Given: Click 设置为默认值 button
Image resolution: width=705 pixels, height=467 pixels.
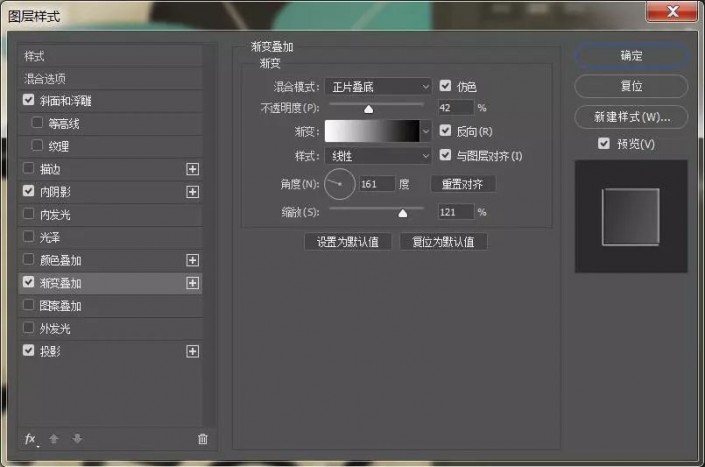Looking at the screenshot, I should 348,242.
